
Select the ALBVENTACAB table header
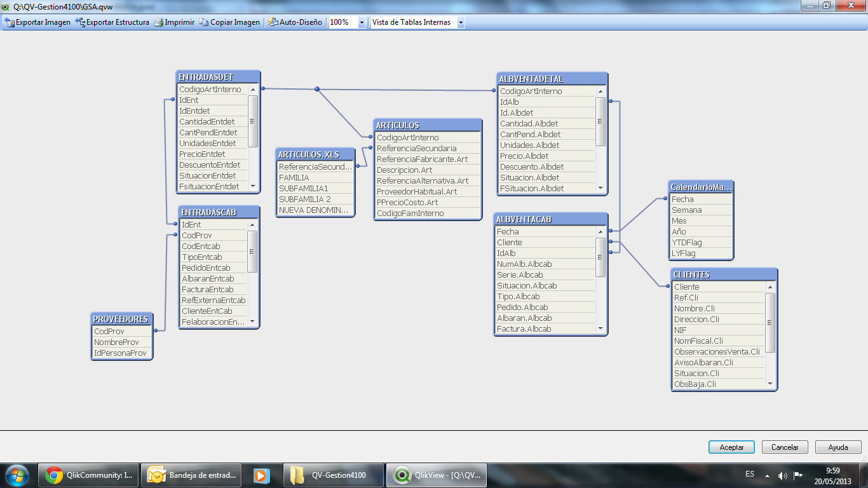(x=550, y=219)
